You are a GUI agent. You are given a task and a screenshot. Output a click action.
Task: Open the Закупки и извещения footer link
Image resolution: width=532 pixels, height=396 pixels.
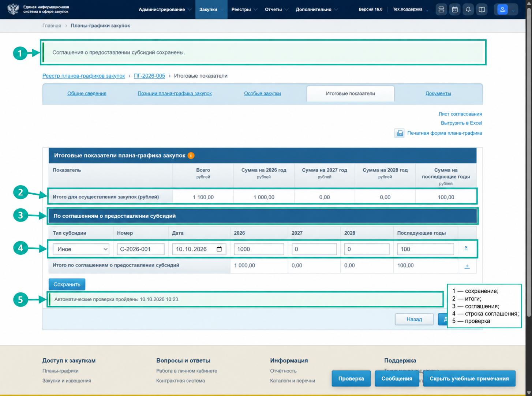(x=67, y=381)
